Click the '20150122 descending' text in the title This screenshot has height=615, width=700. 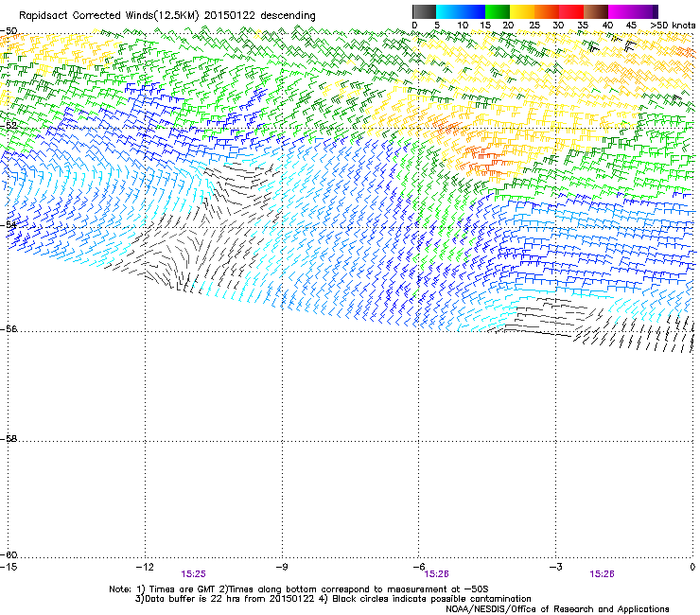(260, 16)
